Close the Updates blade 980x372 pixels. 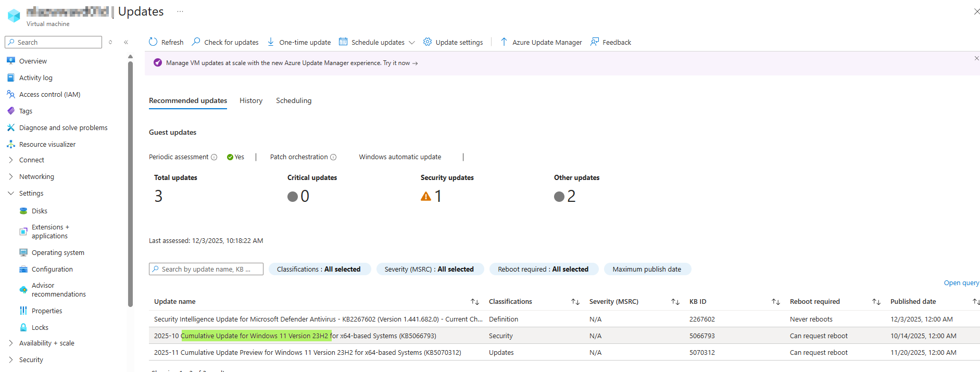pos(976,11)
